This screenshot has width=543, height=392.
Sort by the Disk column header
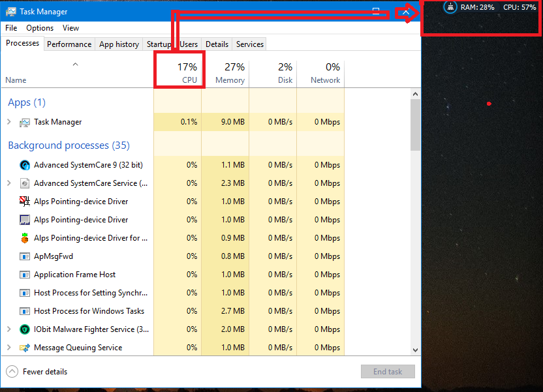pos(273,73)
